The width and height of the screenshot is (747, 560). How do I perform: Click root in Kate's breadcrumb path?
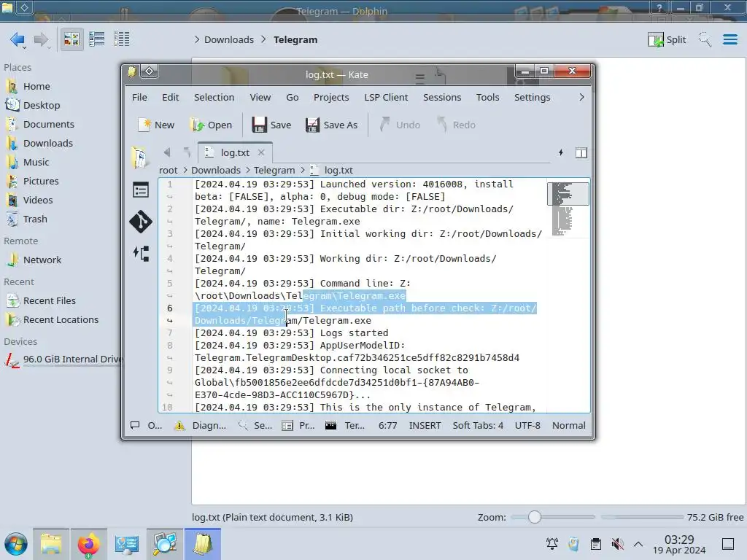tap(169, 170)
